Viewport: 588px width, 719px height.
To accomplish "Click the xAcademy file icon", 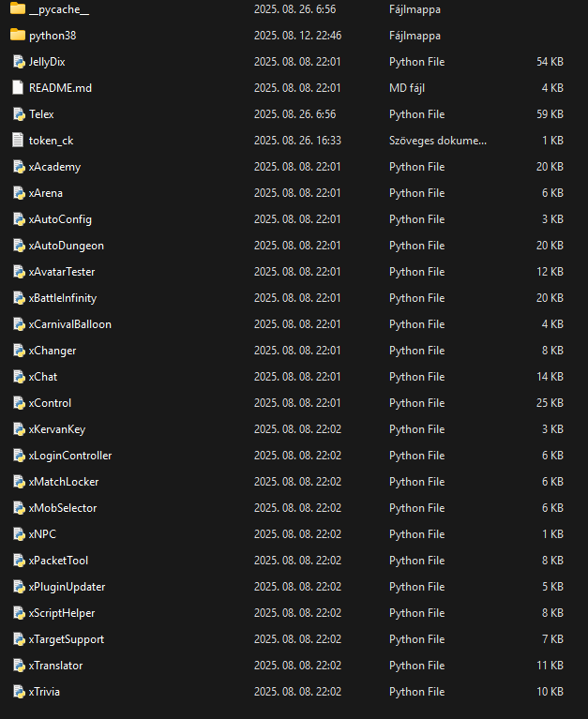I will pyautogui.click(x=17, y=167).
